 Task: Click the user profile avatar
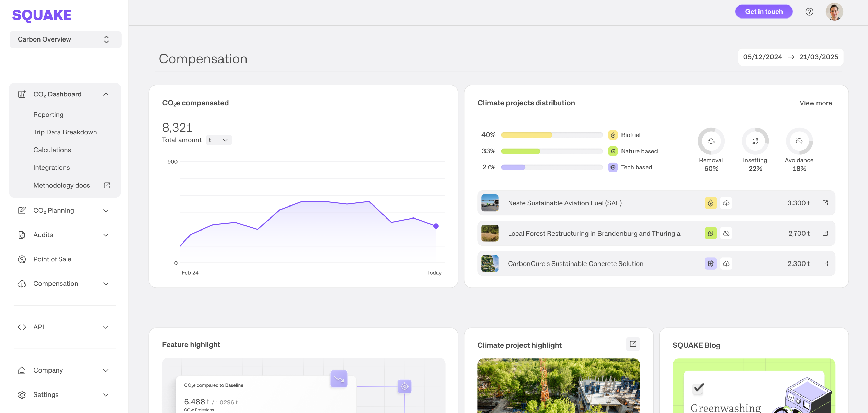pyautogui.click(x=834, y=12)
